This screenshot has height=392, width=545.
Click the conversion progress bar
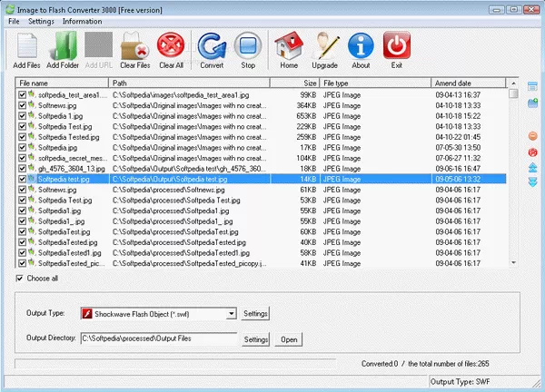click(175, 364)
